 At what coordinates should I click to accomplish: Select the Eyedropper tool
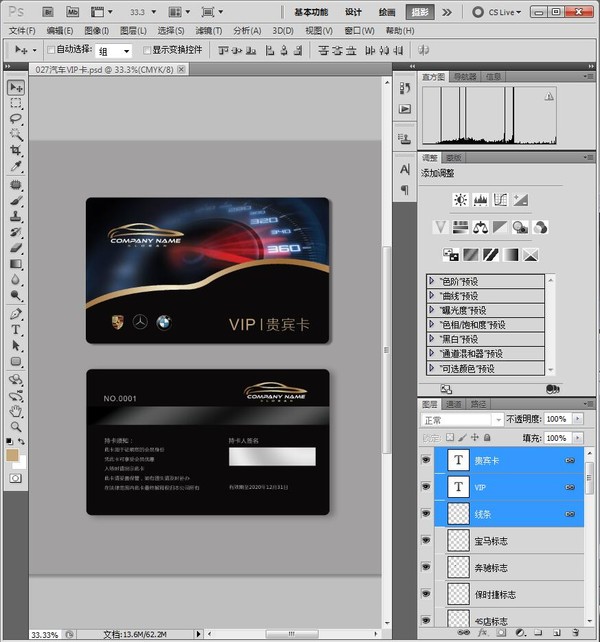tap(16, 166)
